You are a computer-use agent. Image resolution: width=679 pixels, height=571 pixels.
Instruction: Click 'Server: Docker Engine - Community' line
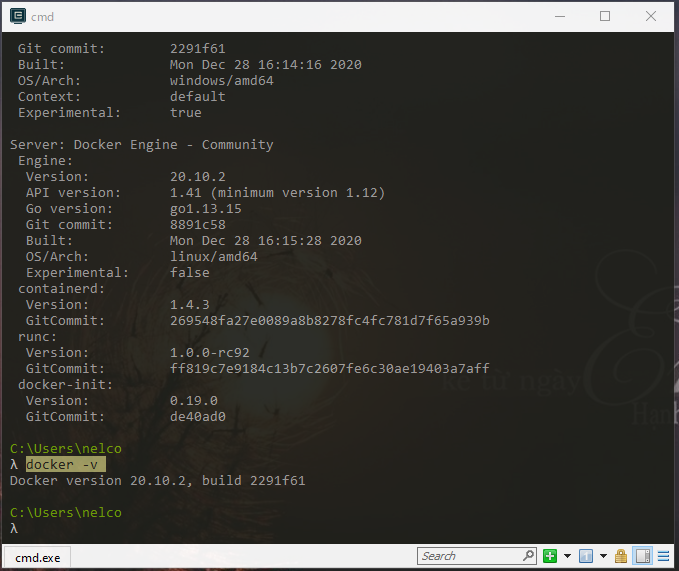[142, 145]
